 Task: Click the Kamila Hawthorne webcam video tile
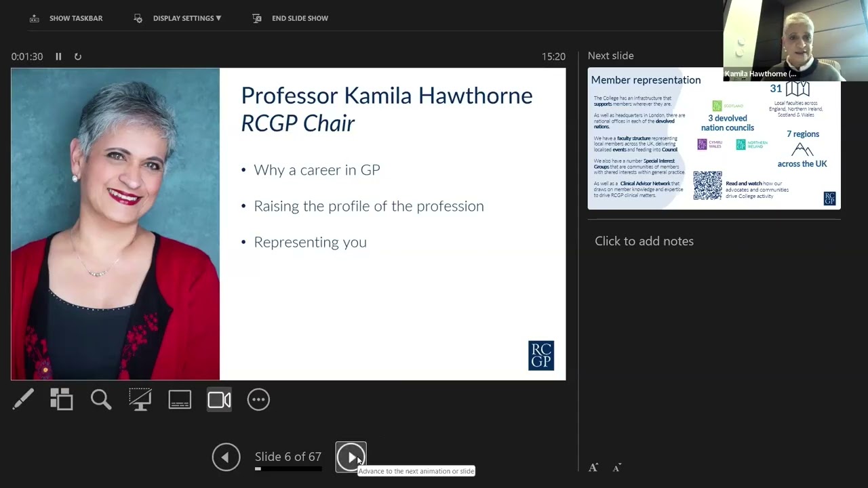tap(795, 41)
